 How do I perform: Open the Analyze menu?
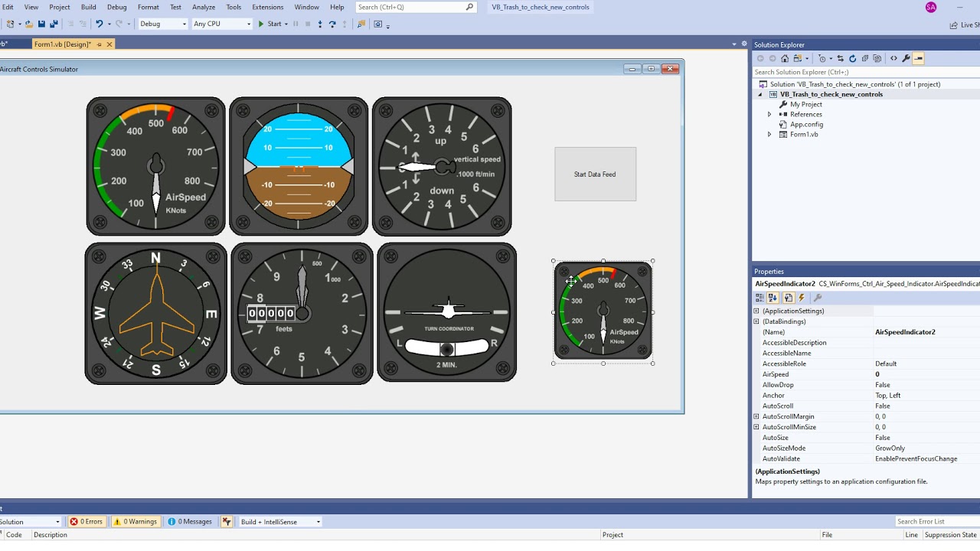(204, 7)
